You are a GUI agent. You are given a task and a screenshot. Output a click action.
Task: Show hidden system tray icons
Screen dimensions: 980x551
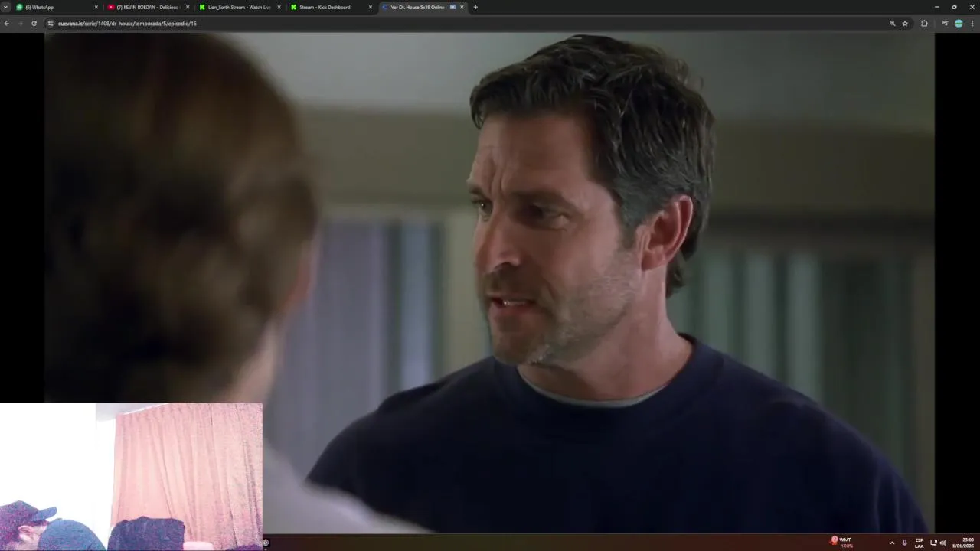(892, 543)
